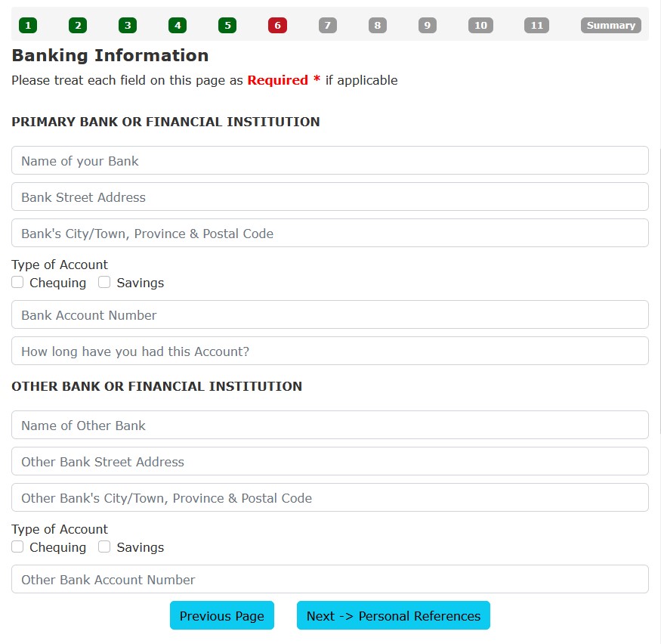Screen dimensions: 661x644
Task: Tick Savings under Other Bank account type
Action: 104,547
